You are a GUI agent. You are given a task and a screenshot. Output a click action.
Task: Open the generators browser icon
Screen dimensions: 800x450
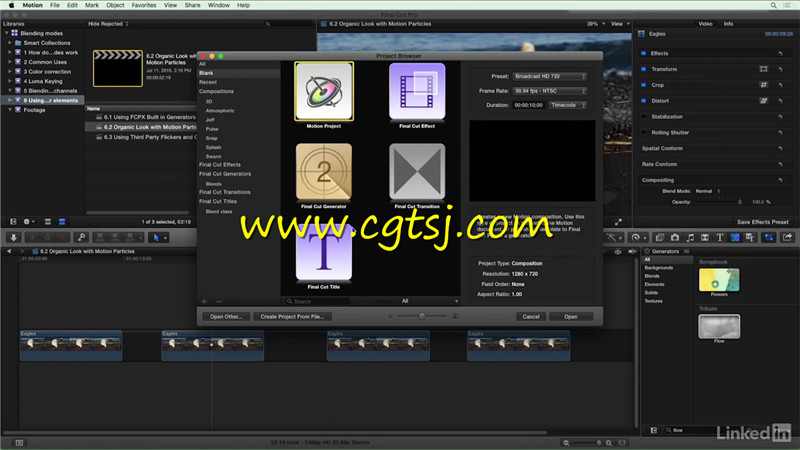[x=735, y=238]
